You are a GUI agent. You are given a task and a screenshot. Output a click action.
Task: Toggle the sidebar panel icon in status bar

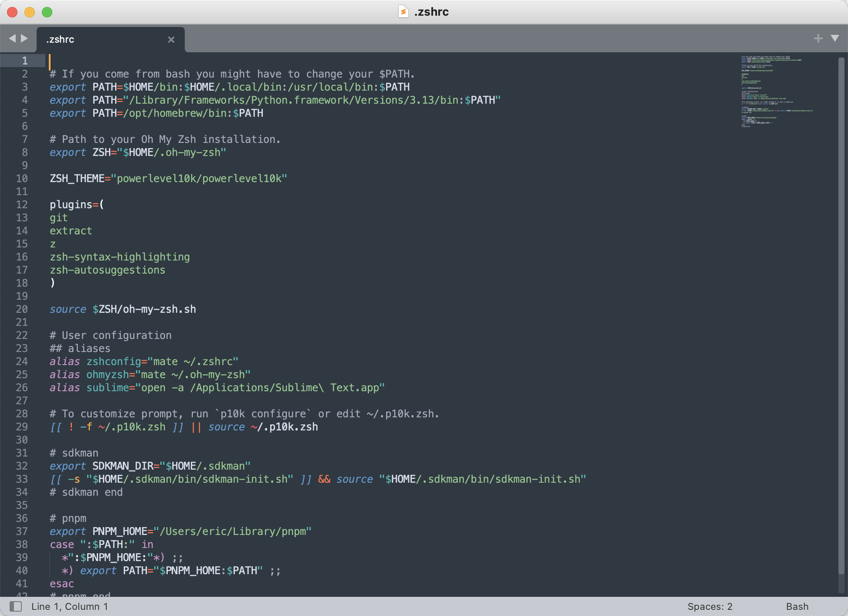[16, 606]
